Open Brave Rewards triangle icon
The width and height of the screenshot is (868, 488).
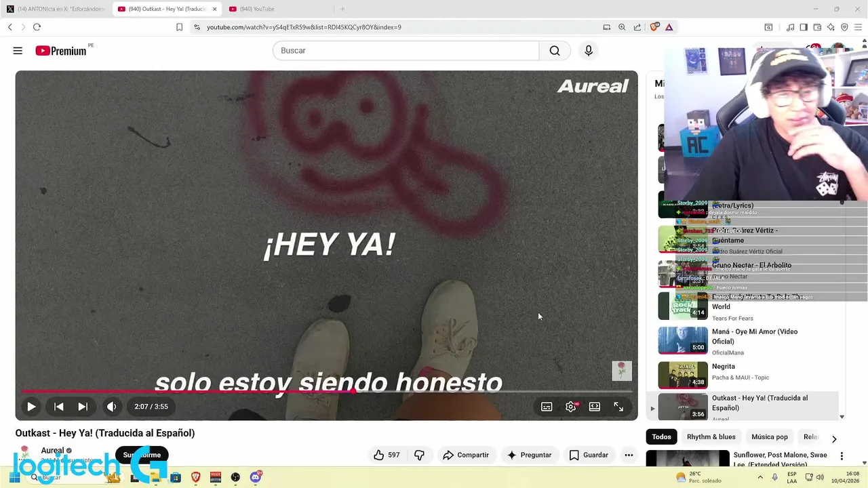(x=669, y=27)
